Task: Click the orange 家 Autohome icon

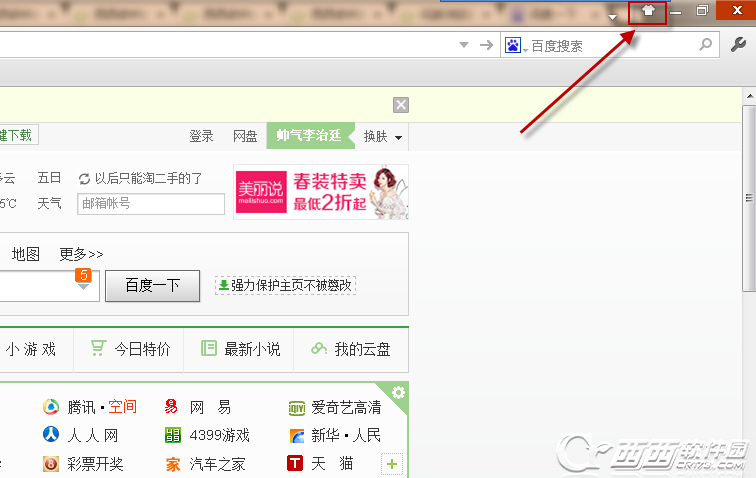Action: pos(173,464)
